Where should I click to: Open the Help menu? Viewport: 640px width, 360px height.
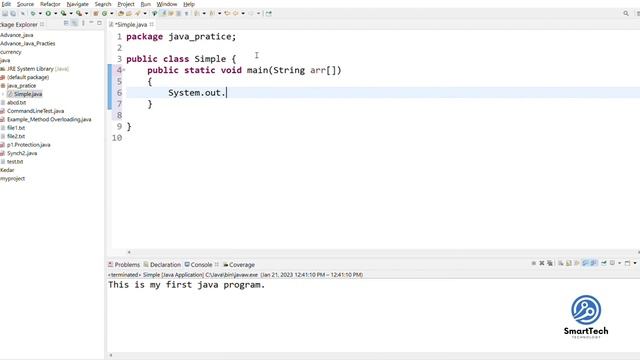tap(189, 4)
